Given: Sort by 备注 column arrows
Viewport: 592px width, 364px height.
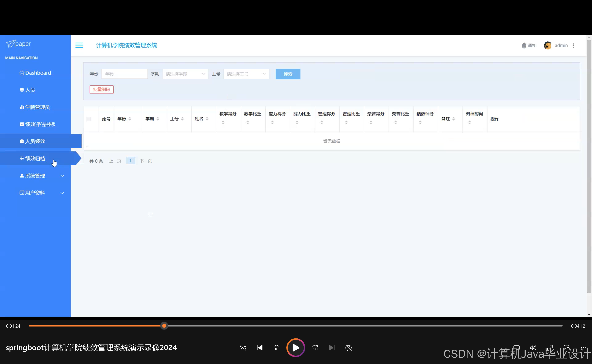Looking at the screenshot, I should click(x=454, y=119).
